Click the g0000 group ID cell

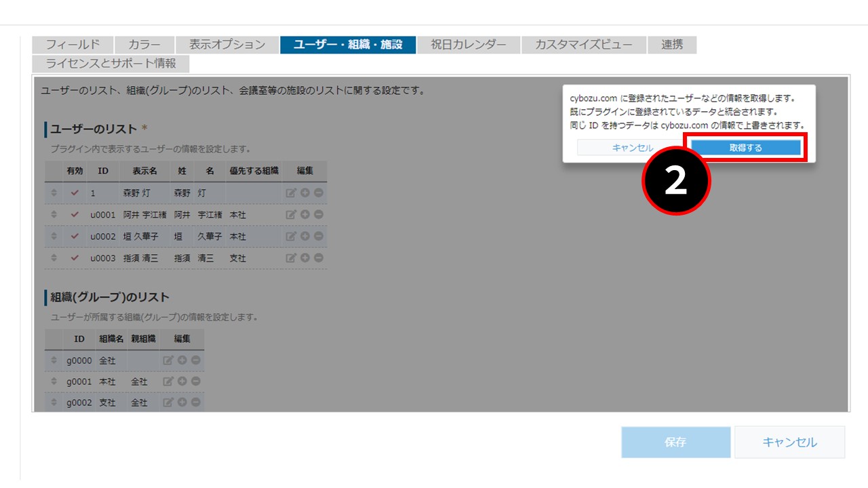click(79, 361)
